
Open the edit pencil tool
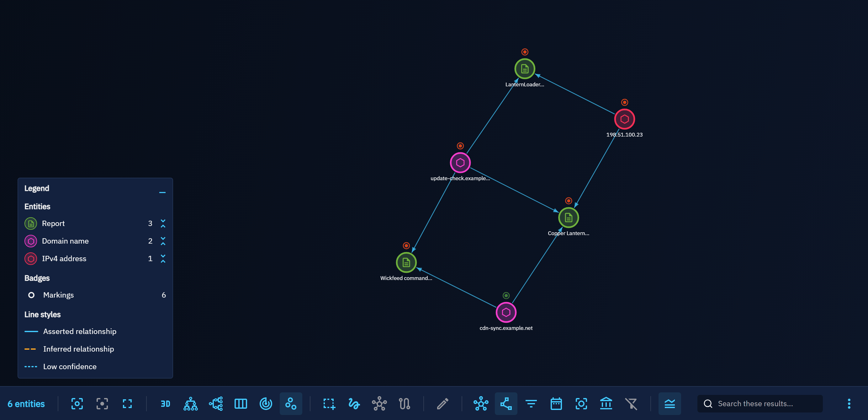point(442,403)
